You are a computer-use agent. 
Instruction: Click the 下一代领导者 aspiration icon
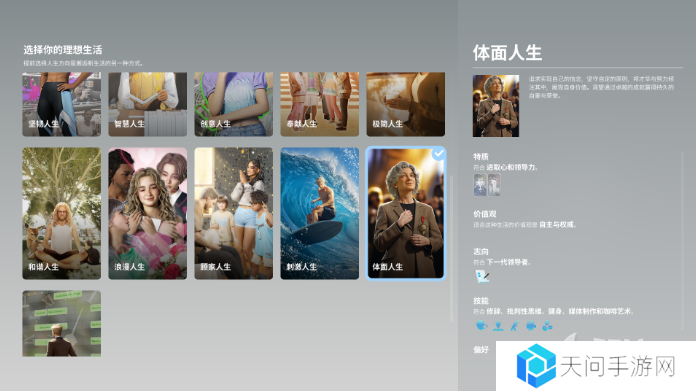tap(482, 276)
